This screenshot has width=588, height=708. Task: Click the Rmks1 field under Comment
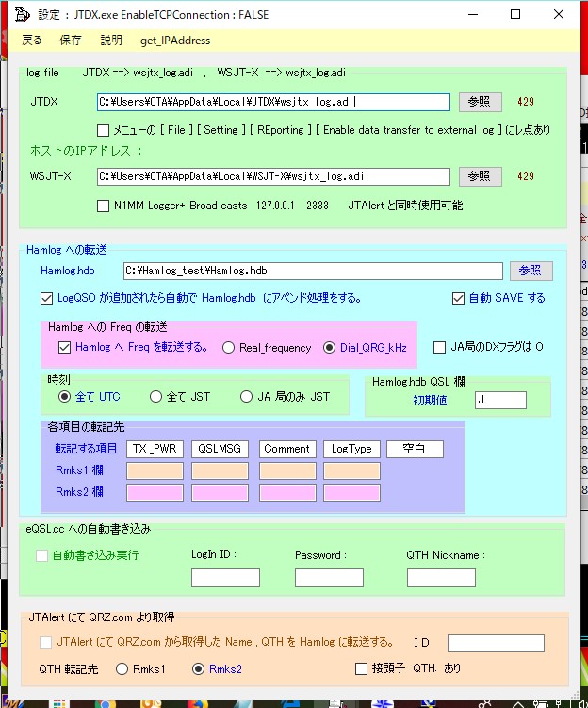point(287,470)
